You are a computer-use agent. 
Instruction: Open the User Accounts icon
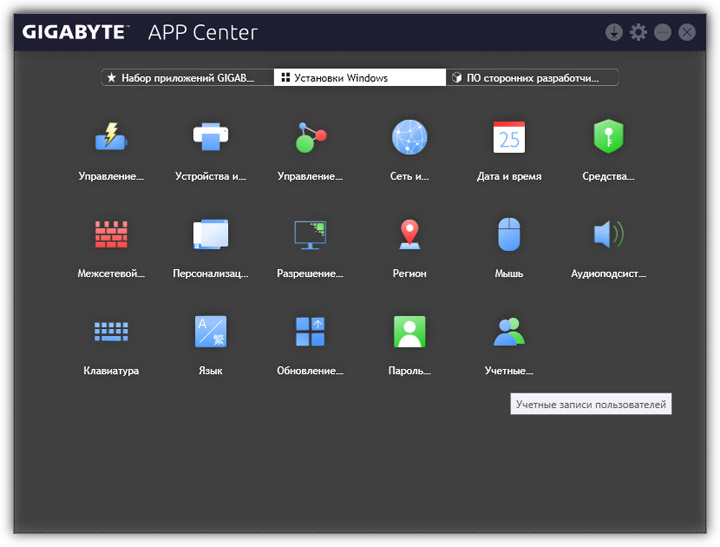(x=509, y=331)
